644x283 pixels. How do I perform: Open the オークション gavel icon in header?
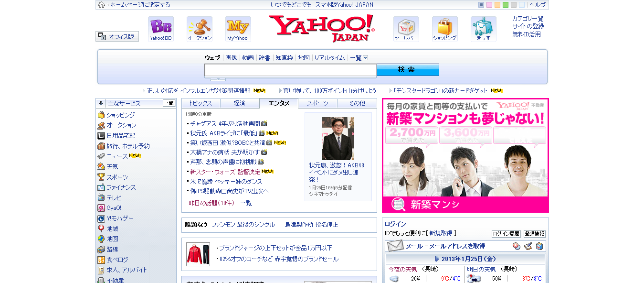(199, 29)
